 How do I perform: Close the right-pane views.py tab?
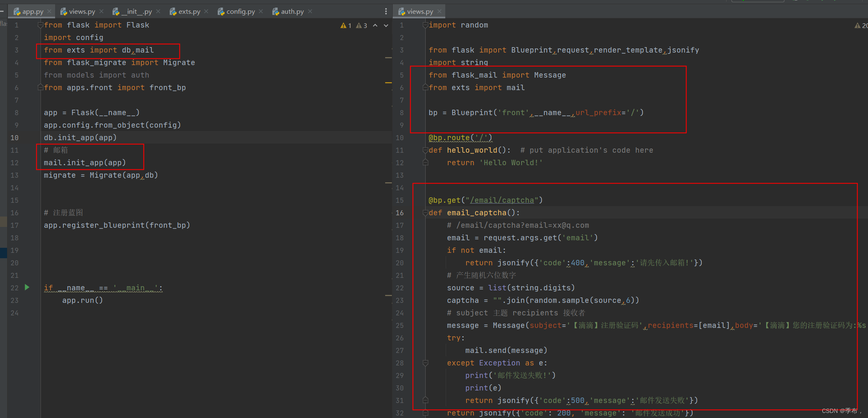[x=439, y=12]
